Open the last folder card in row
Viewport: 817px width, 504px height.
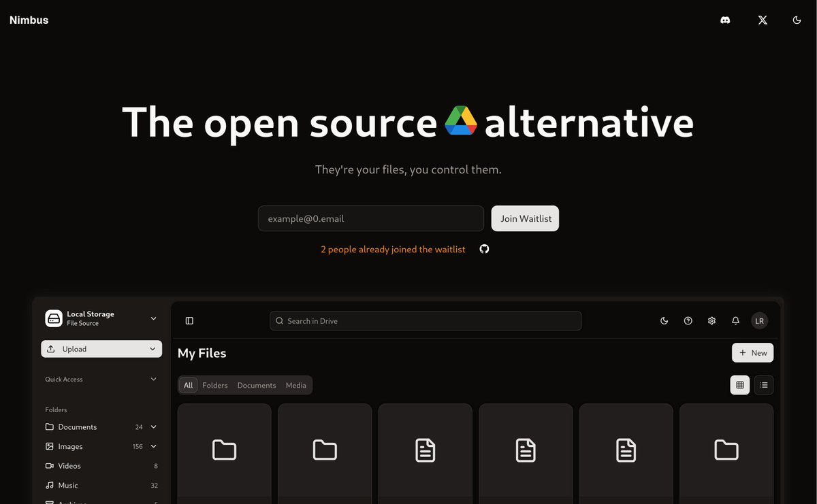[726, 454]
